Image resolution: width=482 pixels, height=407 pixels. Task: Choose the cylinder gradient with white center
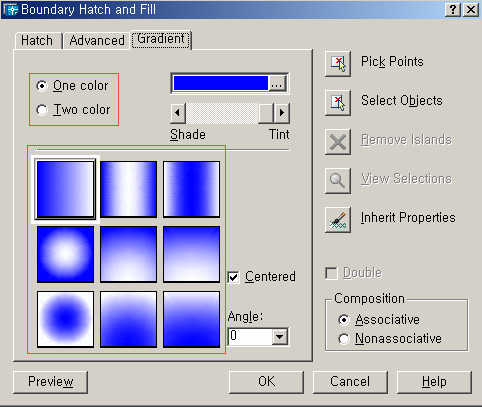[x=128, y=189]
